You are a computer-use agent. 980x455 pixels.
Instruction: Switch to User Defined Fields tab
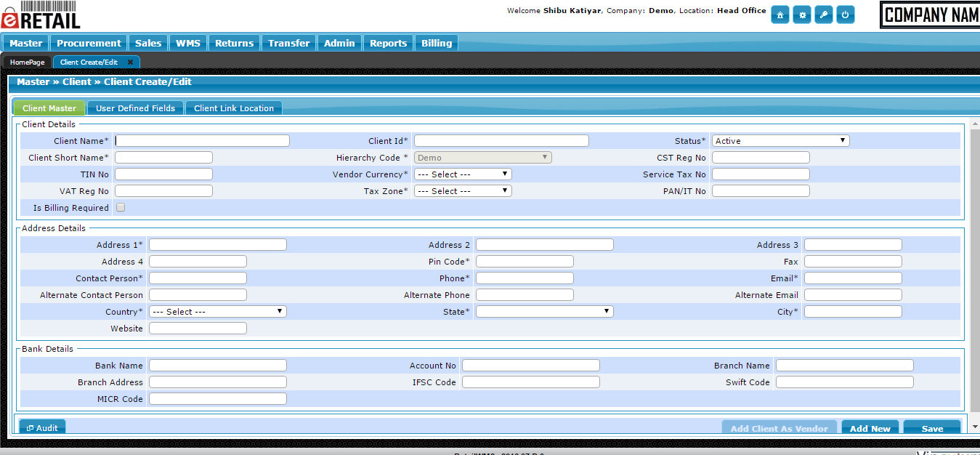136,108
